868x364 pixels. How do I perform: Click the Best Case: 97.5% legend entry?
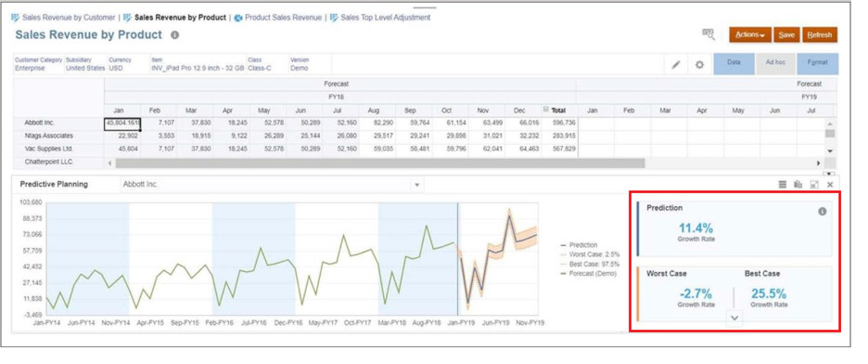pos(590,264)
